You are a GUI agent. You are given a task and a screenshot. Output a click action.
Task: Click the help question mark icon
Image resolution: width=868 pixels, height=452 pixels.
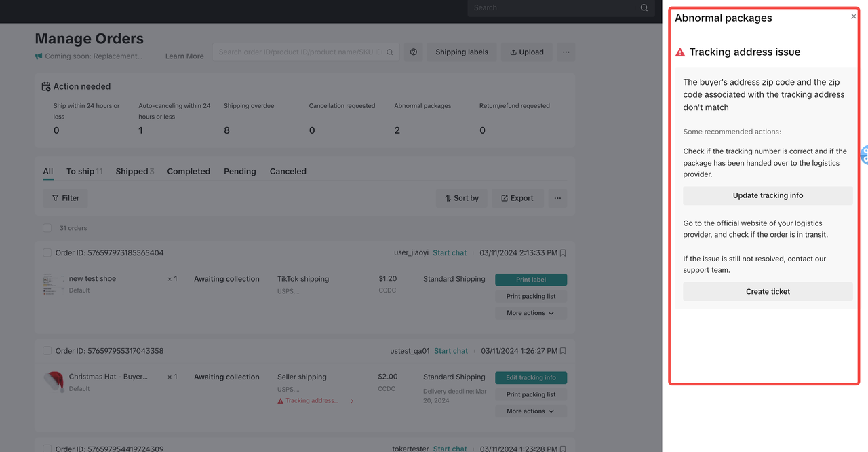tap(413, 52)
